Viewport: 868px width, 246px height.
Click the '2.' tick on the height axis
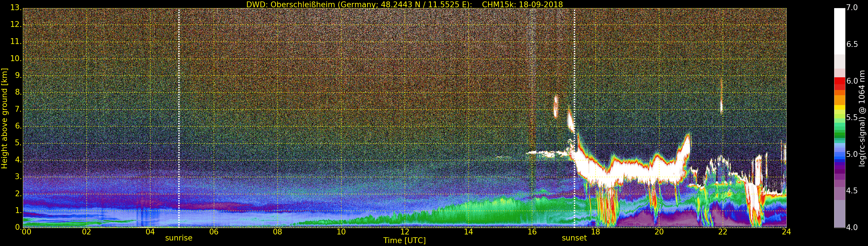(x=18, y=193)
